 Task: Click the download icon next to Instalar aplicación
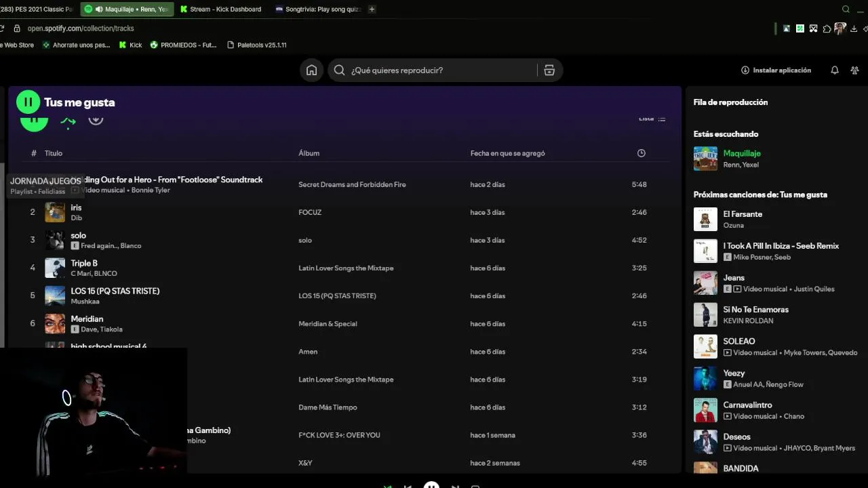click(745, 70)
